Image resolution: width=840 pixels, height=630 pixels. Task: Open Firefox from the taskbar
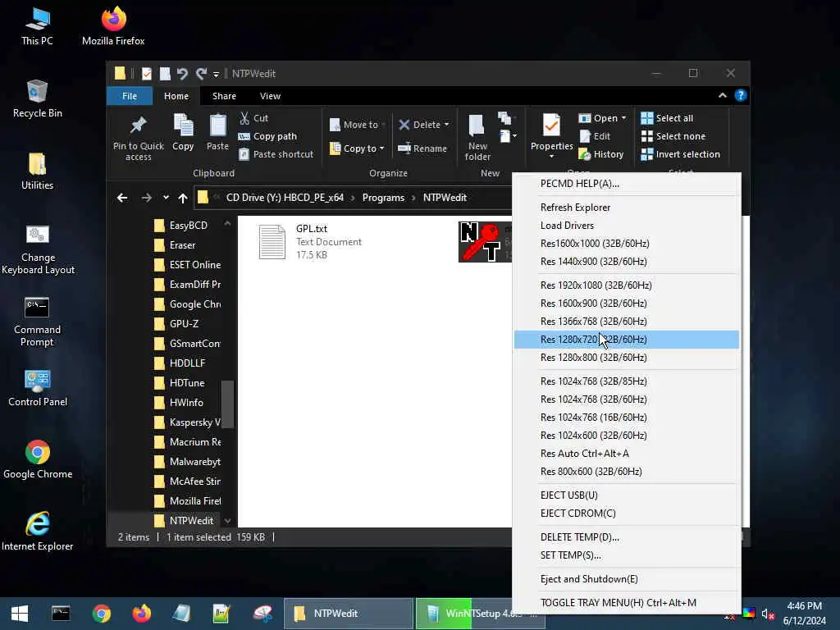tap(141, 614)
